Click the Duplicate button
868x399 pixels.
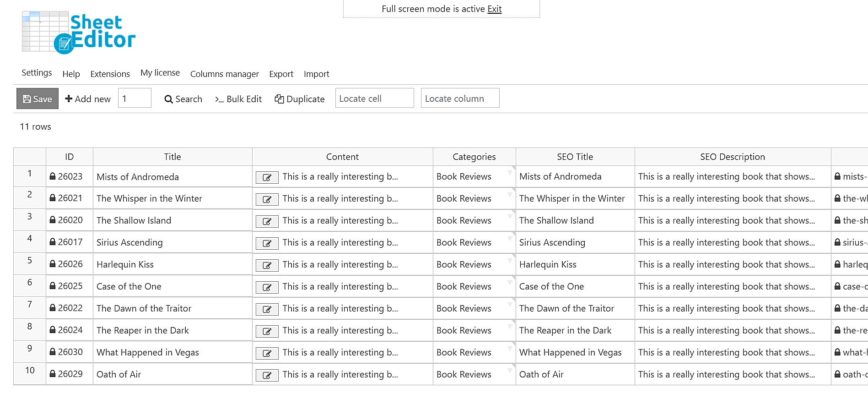pyautogui.click(x=299, y=99)
